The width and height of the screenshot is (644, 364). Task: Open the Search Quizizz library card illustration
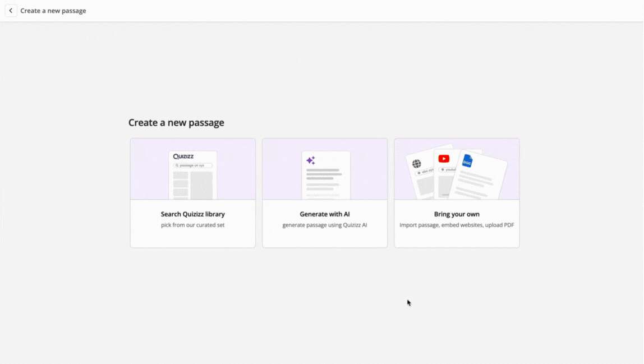tap(192, 169)
